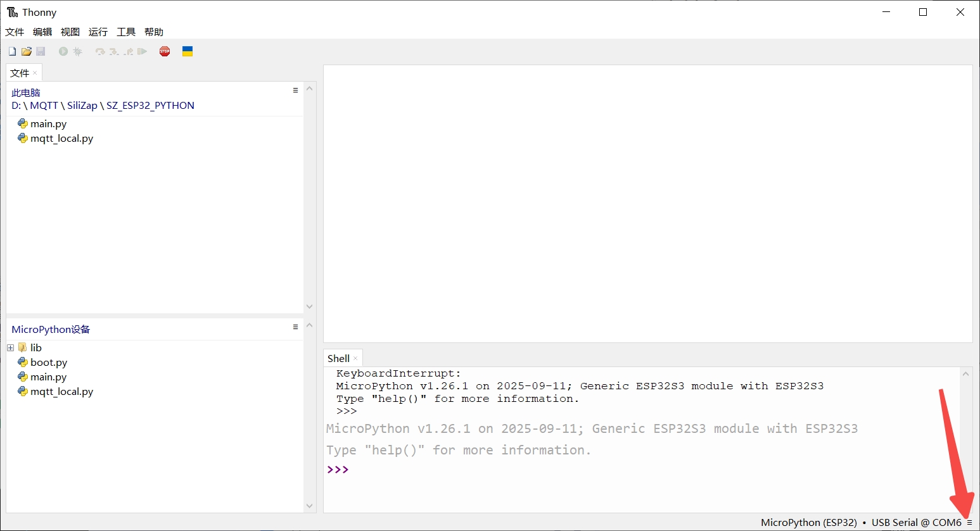Close the 文件 panel tab
This screenshot has width=980, height=531.
click(x=34, y=73)
